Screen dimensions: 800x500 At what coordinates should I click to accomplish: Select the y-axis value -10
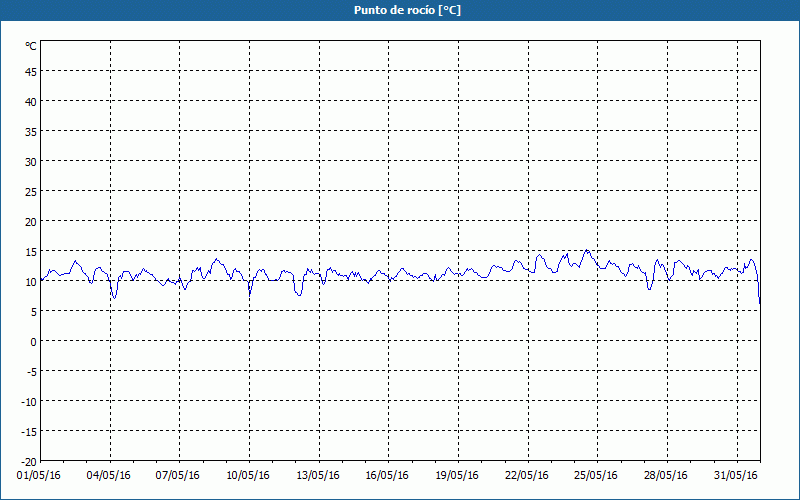click(29, 402)
